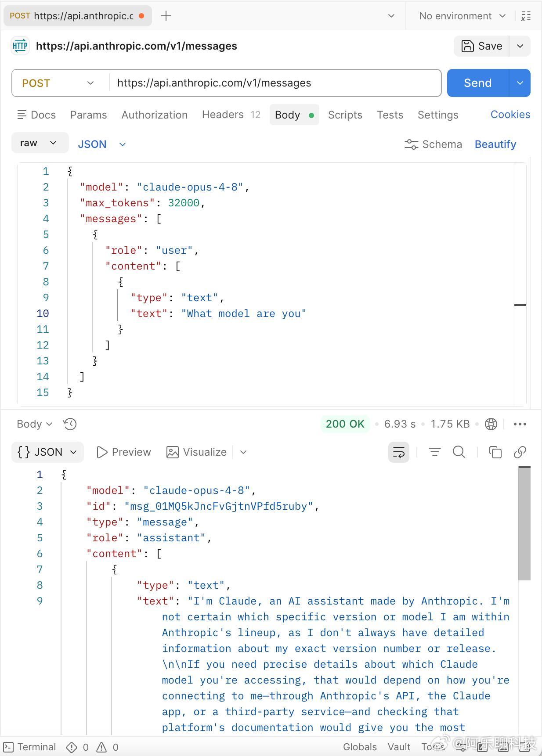Viewport: 542px width, 756px height.
Task: Open the Cookies link
Action: coord(510,115)
